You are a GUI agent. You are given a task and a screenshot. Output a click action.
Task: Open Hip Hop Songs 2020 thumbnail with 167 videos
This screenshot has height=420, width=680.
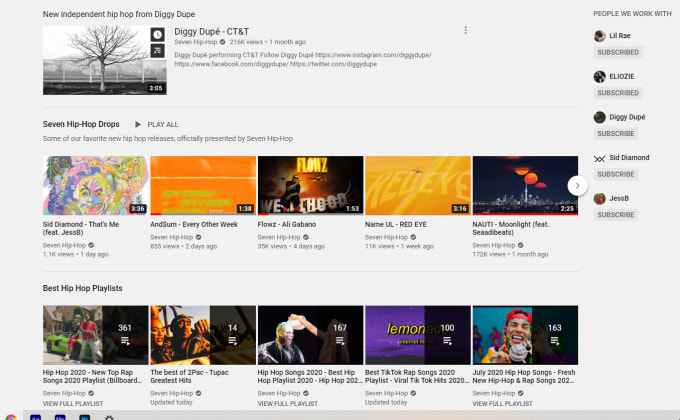pyautogui.click(x=311, y=335)
